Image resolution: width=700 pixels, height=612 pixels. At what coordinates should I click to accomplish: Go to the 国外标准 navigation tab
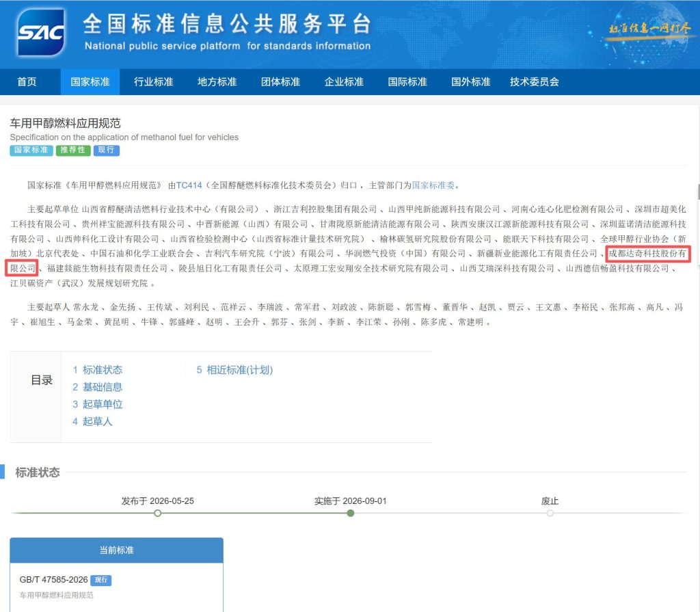pyautogui.click(x=470, y=82)
